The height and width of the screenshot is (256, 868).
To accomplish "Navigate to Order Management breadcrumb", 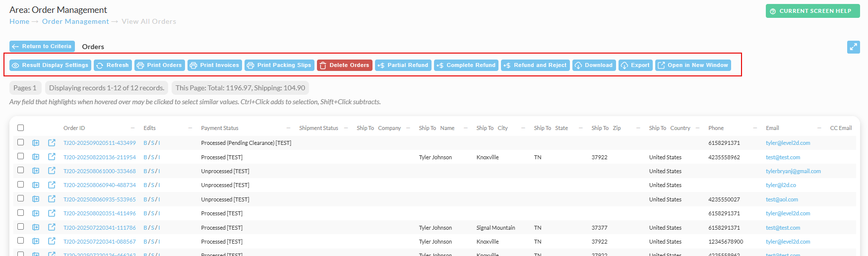I will pos(75,21).
